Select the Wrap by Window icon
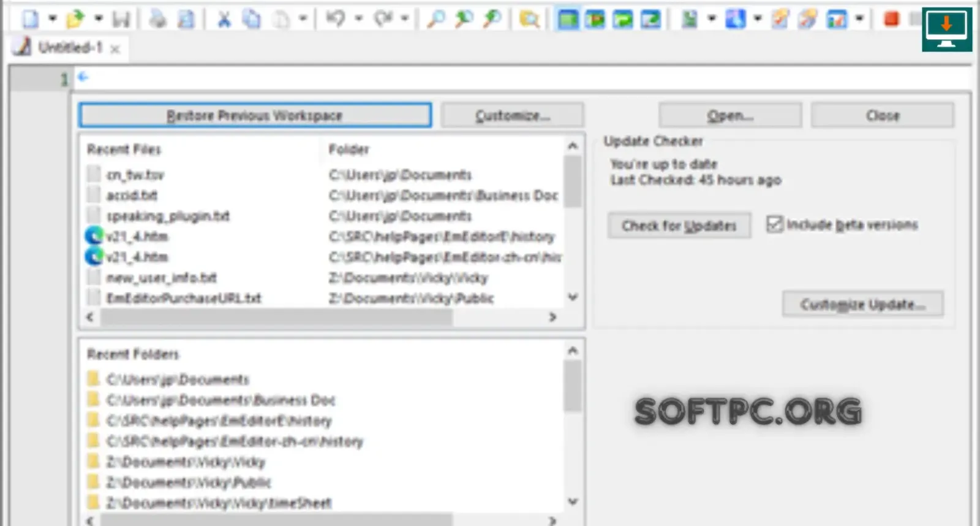Screen dimensions: 980x526 click(623, 19)
